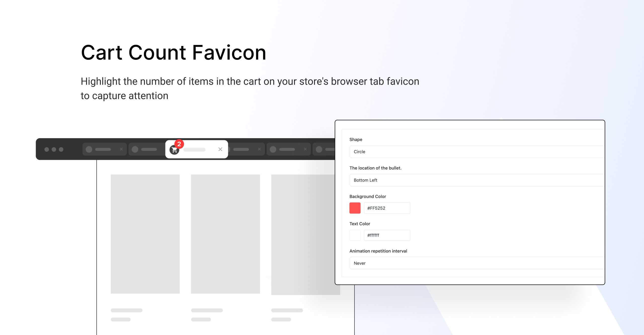Screen dimensions: 644x335
Task: Click the Cart Count Favicon heading
Action: coord(174,53)
